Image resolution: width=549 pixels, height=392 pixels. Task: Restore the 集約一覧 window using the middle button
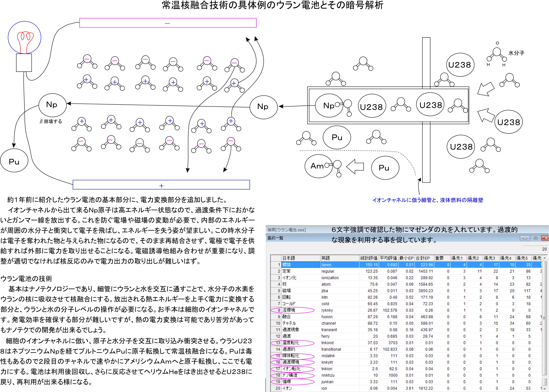point(535,238)
